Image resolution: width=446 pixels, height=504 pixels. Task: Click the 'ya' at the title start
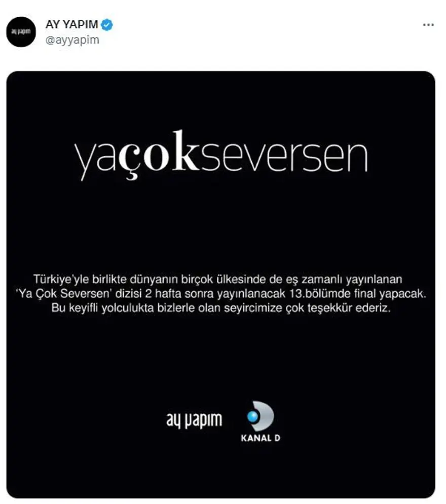click(x=96, y=161)
